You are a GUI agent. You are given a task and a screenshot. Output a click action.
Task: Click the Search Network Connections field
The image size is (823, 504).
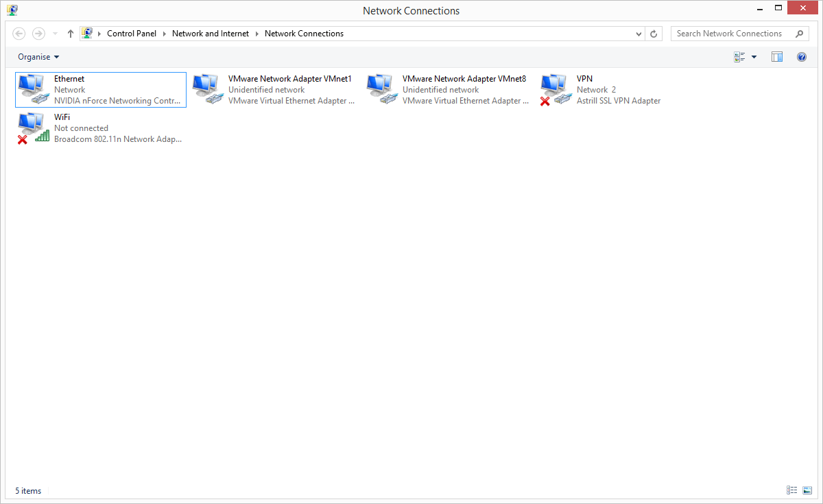(x=731, y=34)
